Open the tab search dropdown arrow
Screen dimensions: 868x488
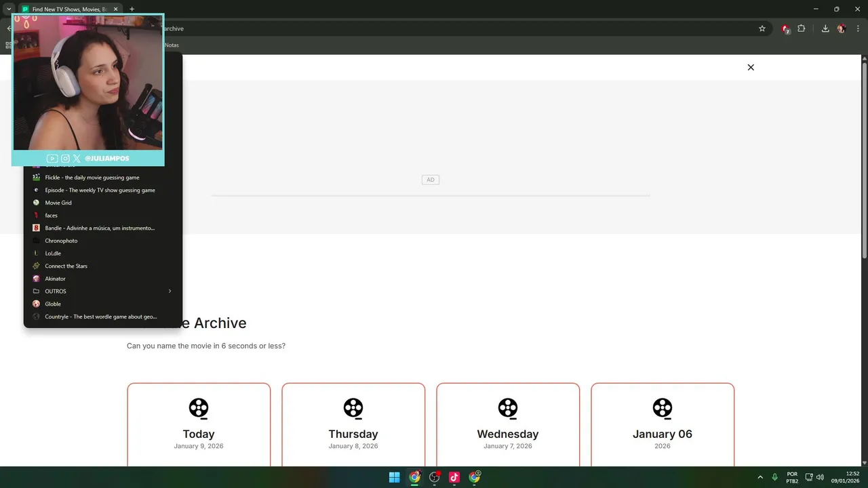point(8,9)
